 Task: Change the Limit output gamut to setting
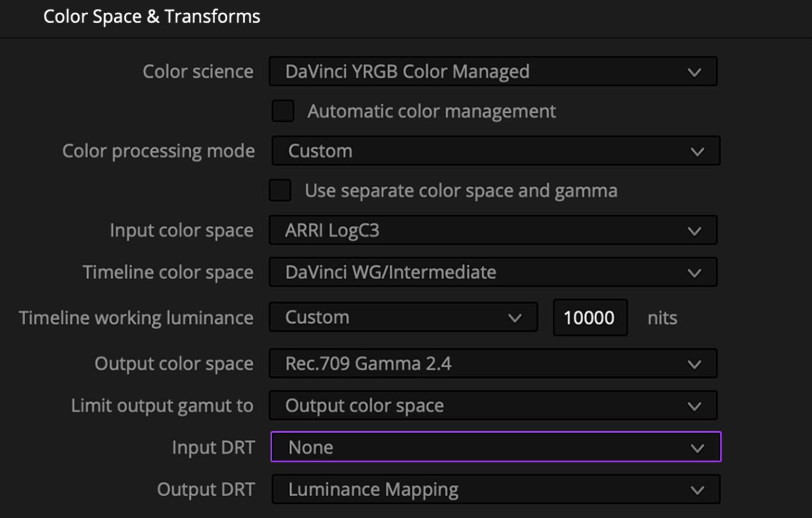point(492,405)
